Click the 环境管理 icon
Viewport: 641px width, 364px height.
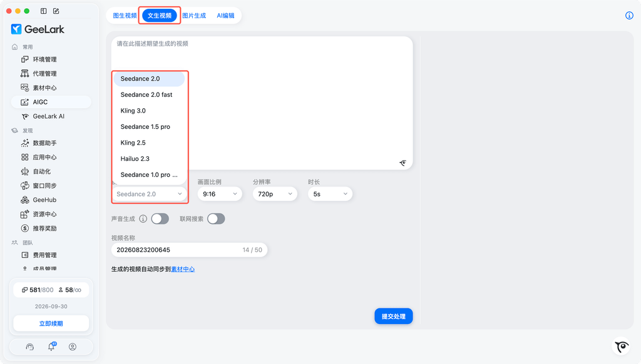25,59
